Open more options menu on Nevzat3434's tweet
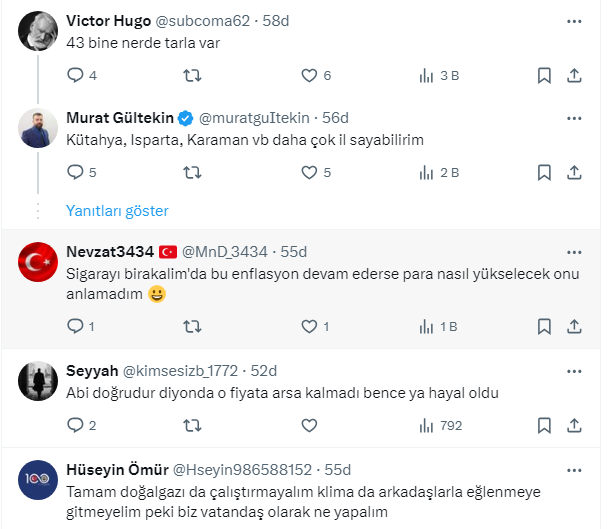 click(x=574, y=251)
